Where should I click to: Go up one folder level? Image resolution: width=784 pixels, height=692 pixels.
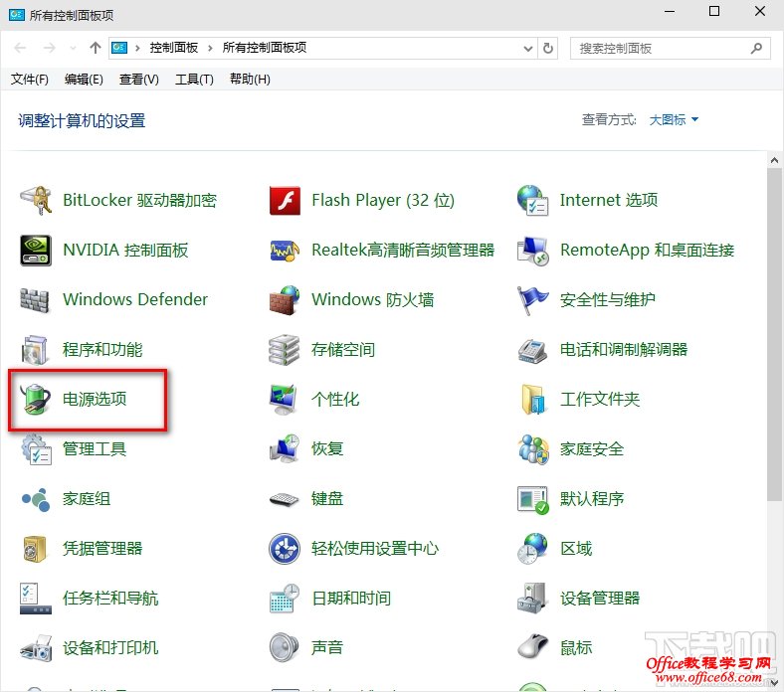click(95, 48)
